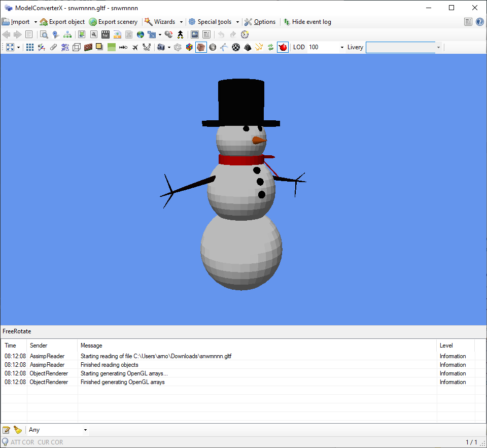
Task: Click the notepad edit icon in event log
Action: click(x=6, y=430)
